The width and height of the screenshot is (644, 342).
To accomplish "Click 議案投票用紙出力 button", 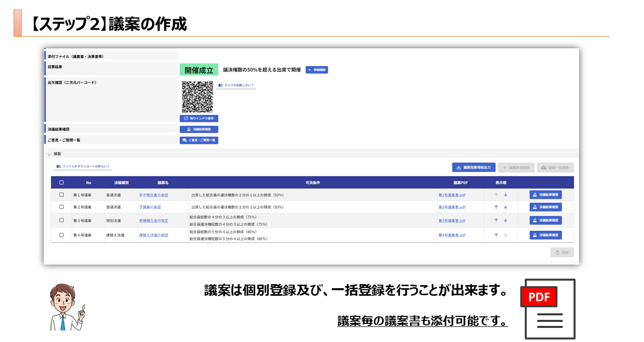I will click(474, 167).
